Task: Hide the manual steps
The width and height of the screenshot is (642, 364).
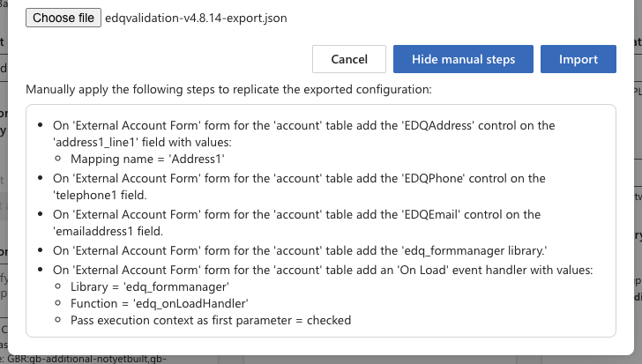Action: click(x=463, y=59)
